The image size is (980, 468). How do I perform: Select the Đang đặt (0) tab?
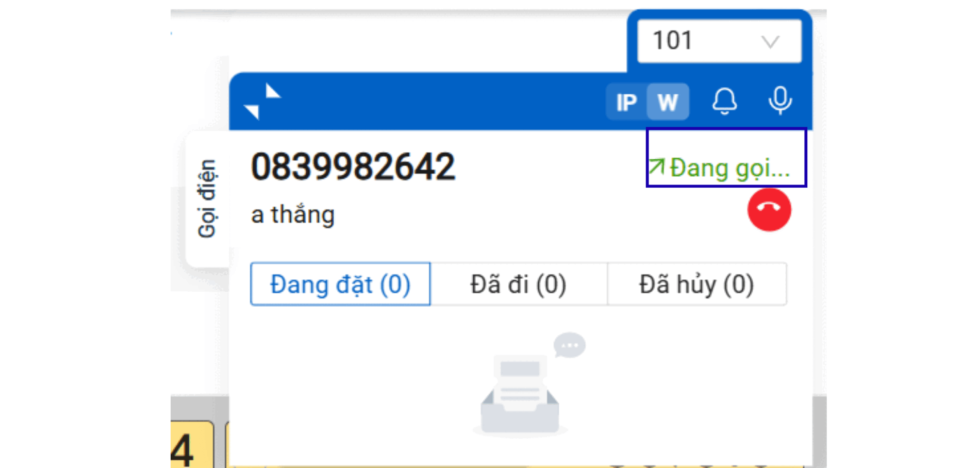(x=340, y=285)
